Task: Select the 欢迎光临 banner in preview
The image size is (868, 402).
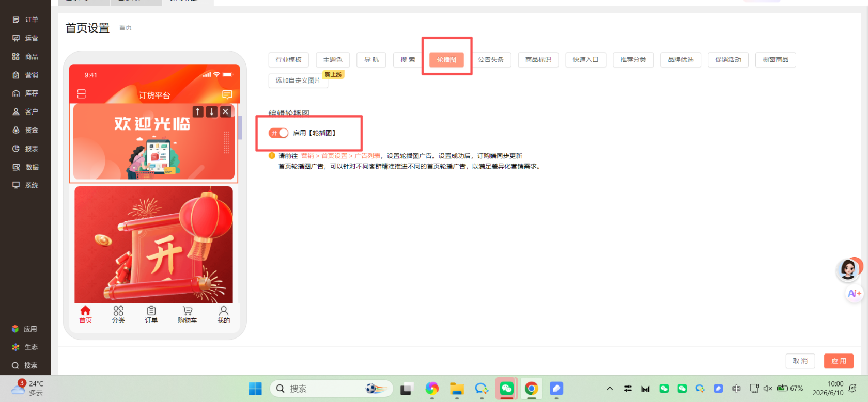Action: tap(154, 142)
